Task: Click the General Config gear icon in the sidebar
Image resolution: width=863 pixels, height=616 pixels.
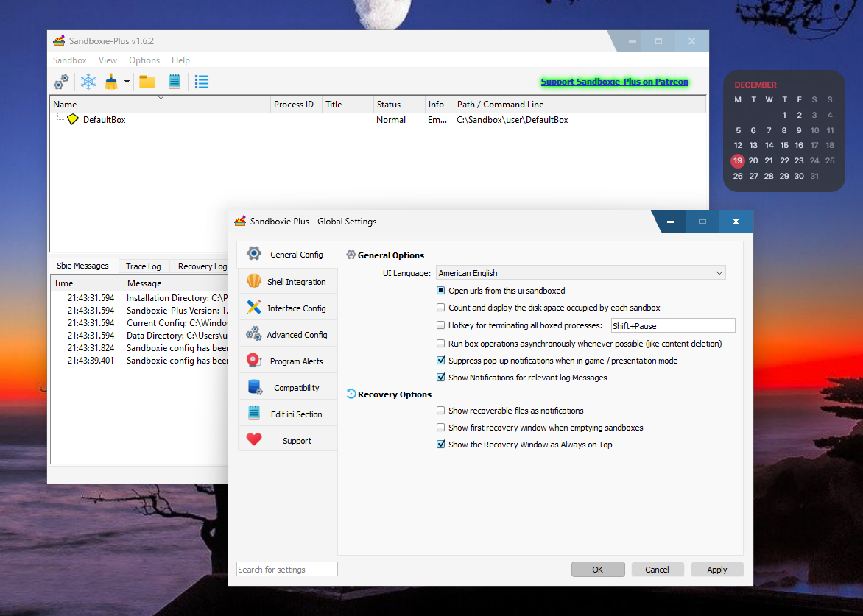Action: pyautogui.click(x=254, y=254)
